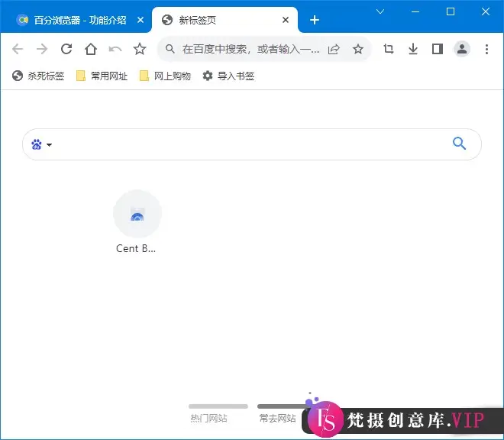
Task: Click the search magnifier in address bar
Action: coord(170,49)
